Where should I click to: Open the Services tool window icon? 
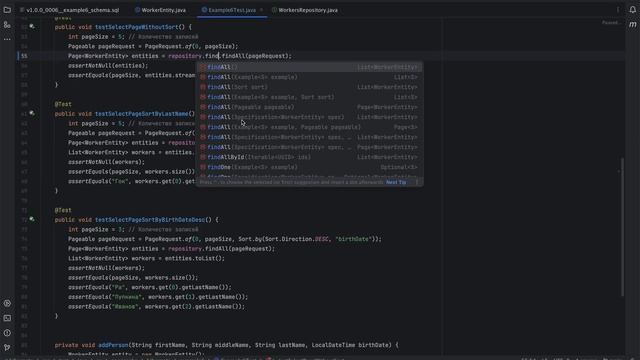pyautogui.click(x=7, y=303)
